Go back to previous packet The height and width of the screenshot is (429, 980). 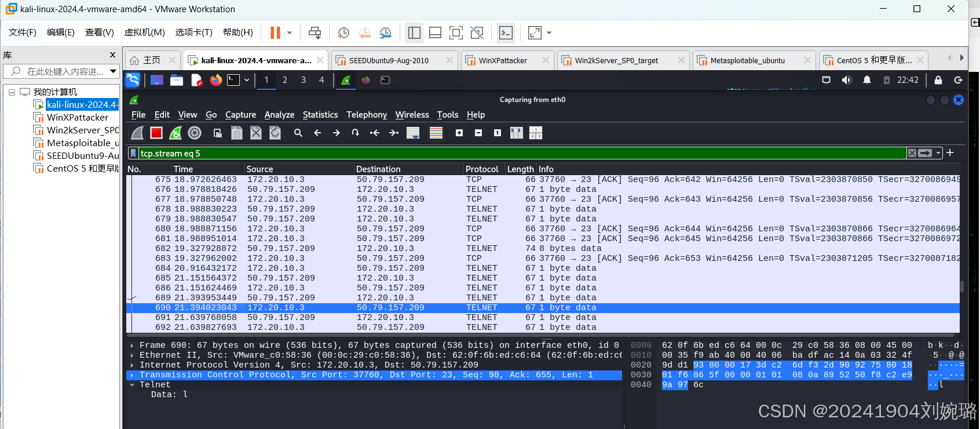pyautogui.click(x=317, y=133)
